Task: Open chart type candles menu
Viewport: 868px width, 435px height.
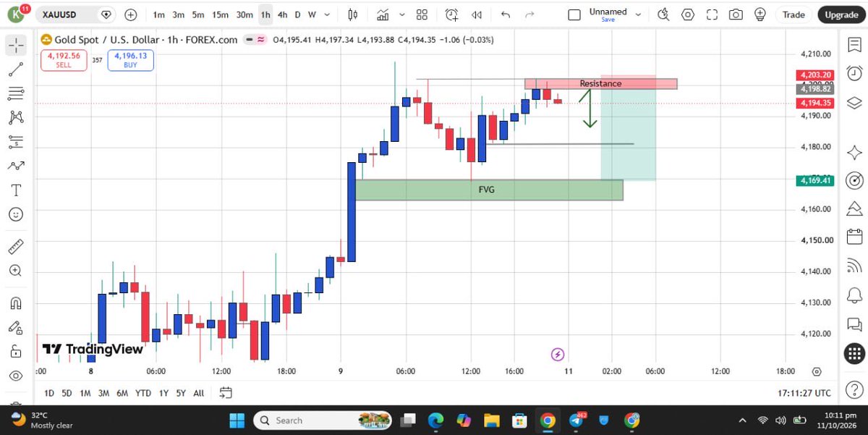Action: 353,14
